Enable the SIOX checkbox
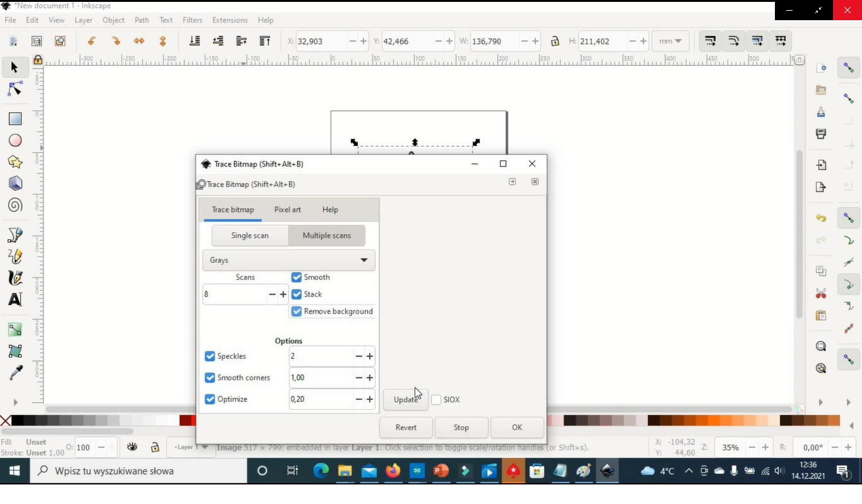862x504 pixels. (x=436, y=400)
